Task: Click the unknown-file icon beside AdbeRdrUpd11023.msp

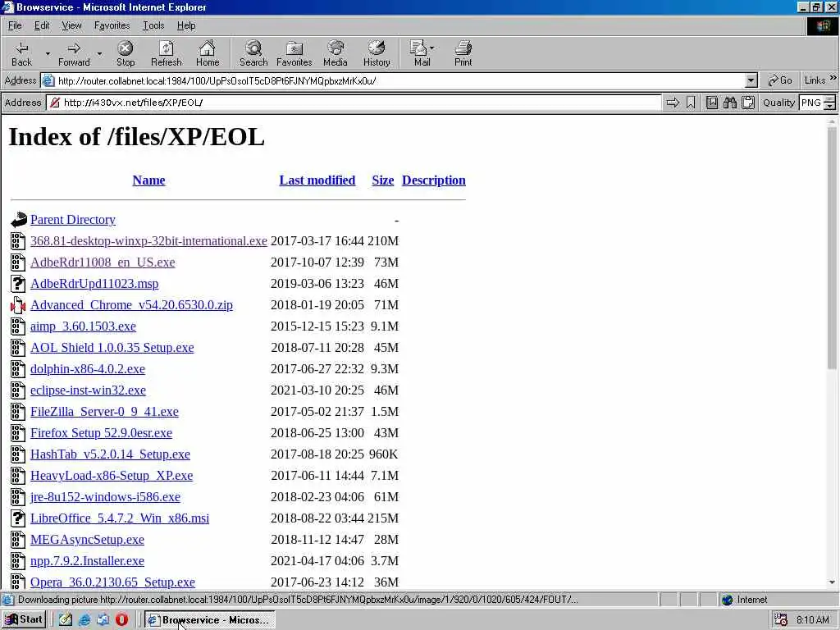Action: tap(18, 283)
